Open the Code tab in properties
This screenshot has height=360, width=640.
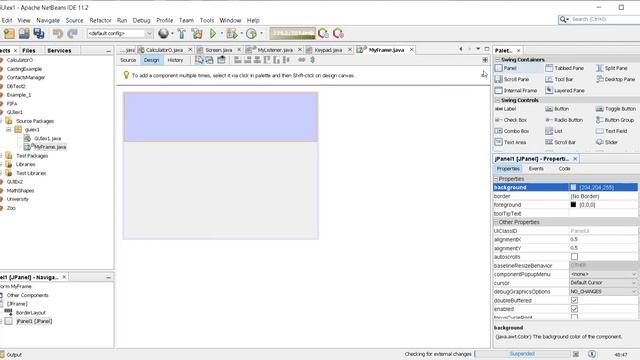pos(564,169)
